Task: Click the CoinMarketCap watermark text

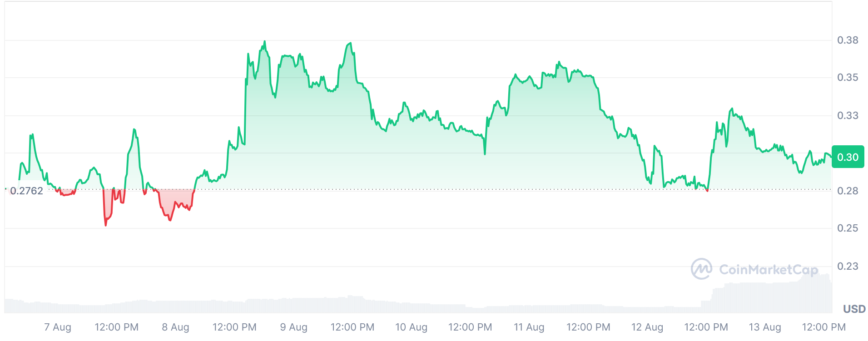Action: [x=769, y=270]
